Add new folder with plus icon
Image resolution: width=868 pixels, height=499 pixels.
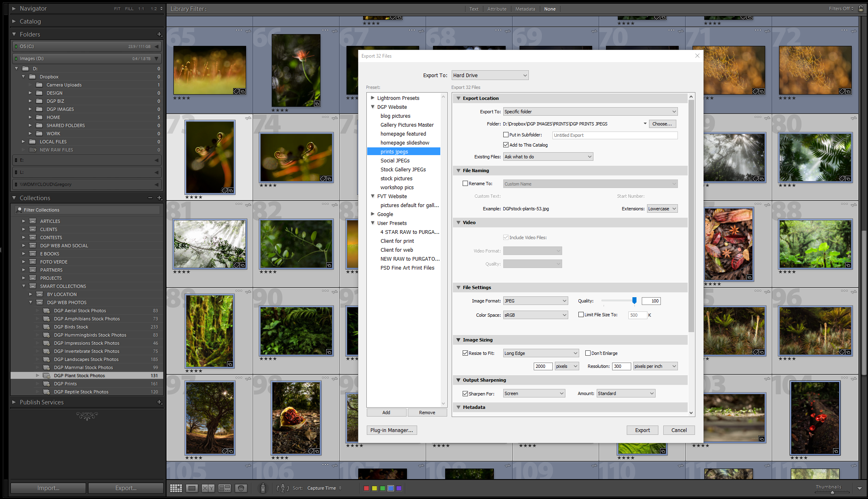click(159, 35)
